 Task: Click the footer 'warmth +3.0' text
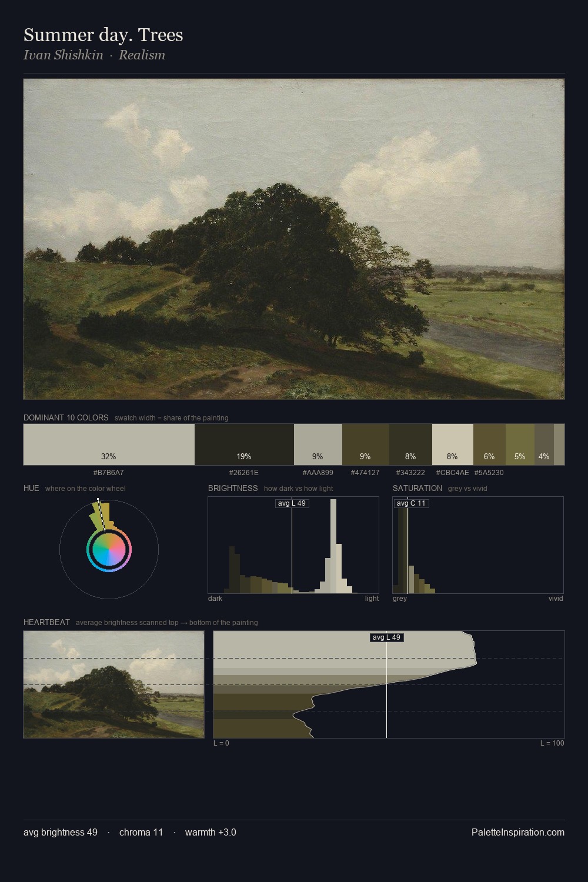click(x=211, y=833)
